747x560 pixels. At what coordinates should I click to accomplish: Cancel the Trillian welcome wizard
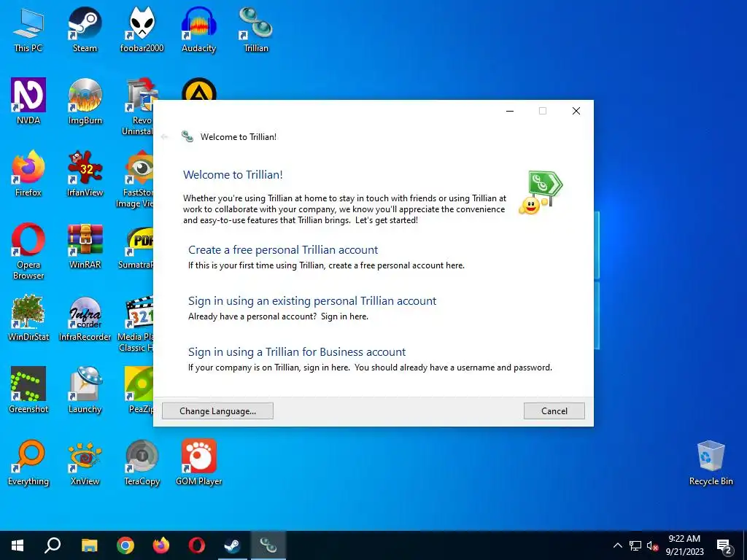554,411
